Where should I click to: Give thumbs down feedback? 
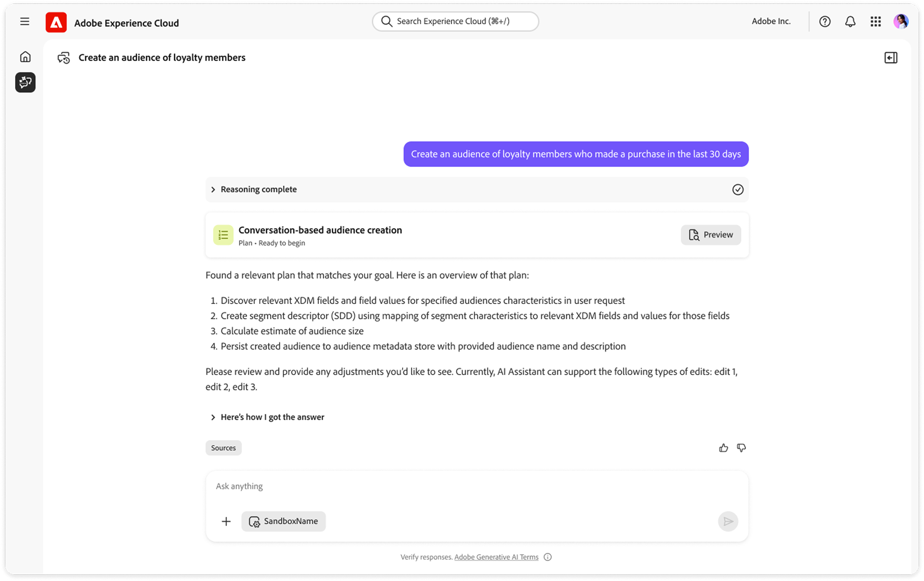coord(741,448)
